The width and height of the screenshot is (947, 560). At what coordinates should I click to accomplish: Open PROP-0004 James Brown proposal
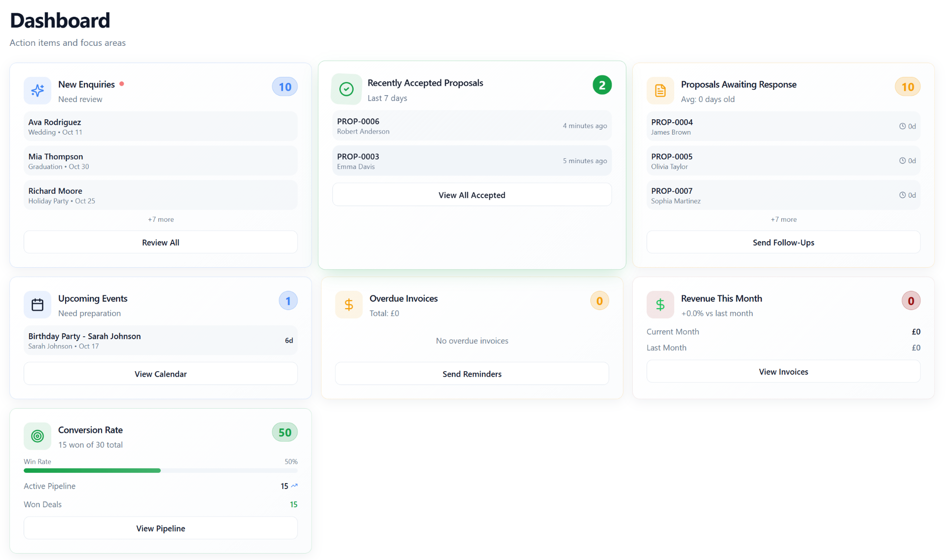click(x=783, y=126)
